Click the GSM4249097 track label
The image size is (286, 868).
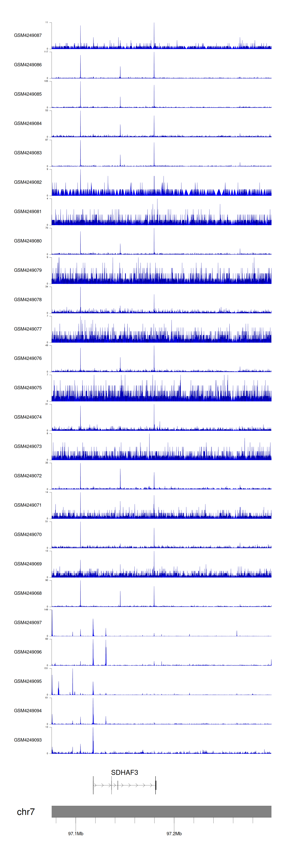point(28,622)
